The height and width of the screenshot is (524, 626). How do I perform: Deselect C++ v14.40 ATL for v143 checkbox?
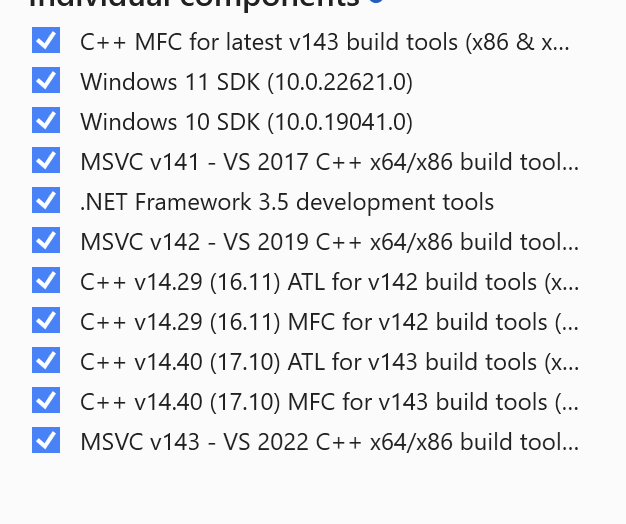[x=46, y=361]
